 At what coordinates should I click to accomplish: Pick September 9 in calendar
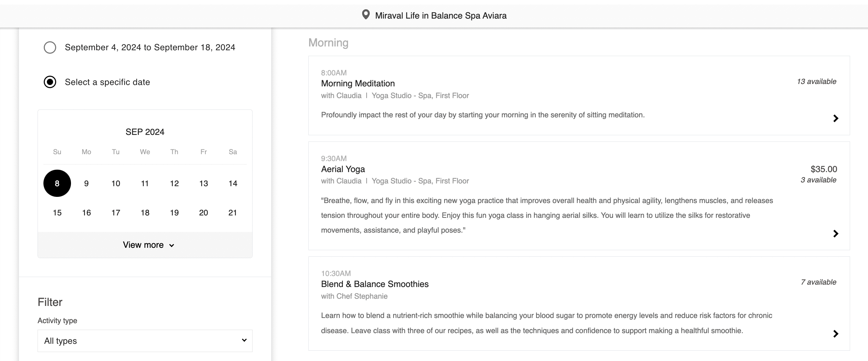pyautogui.click(x=86, y=183)
